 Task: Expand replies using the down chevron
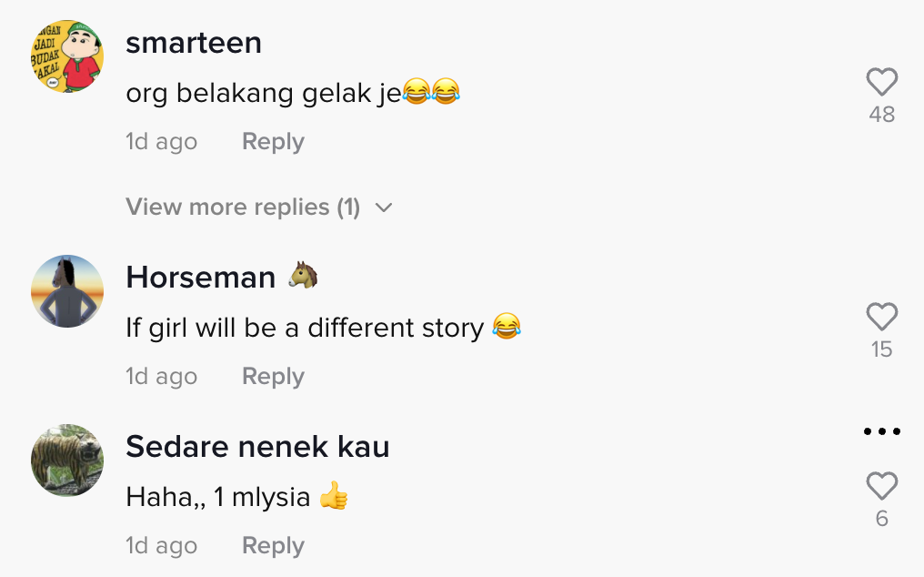384,208
